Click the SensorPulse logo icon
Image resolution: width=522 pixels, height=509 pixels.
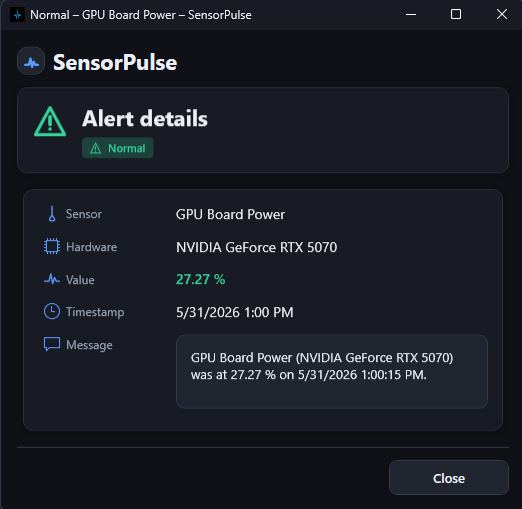(x=31, y=61)
